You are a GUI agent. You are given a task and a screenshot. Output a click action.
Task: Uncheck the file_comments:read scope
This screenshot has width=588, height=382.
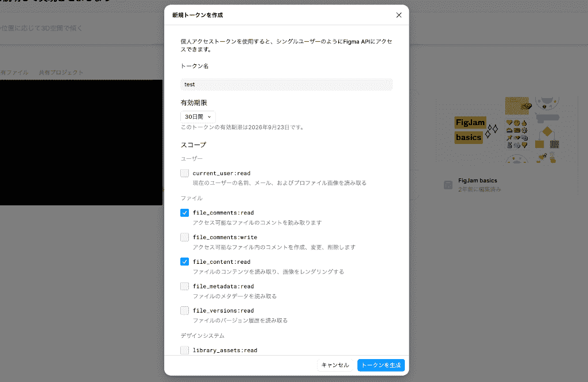184,213
